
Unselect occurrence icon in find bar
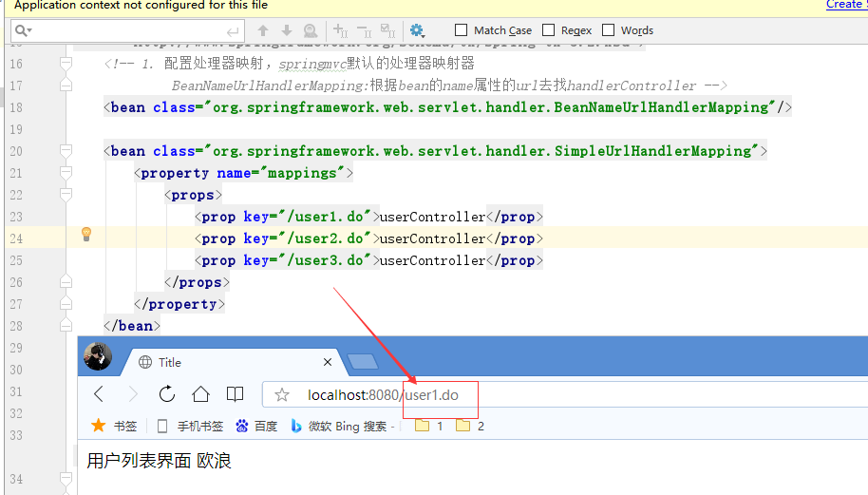[365, 30]
